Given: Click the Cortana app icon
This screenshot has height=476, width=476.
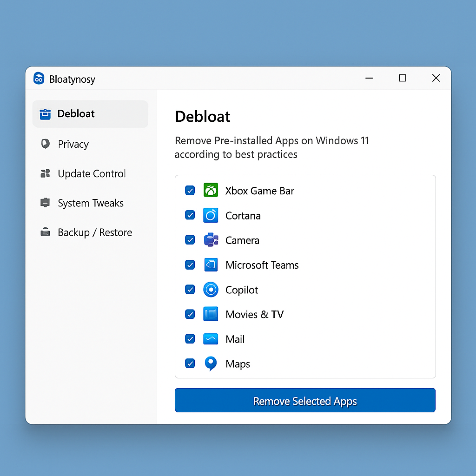Looking at the screenshot, I should (x=211, y=215).
